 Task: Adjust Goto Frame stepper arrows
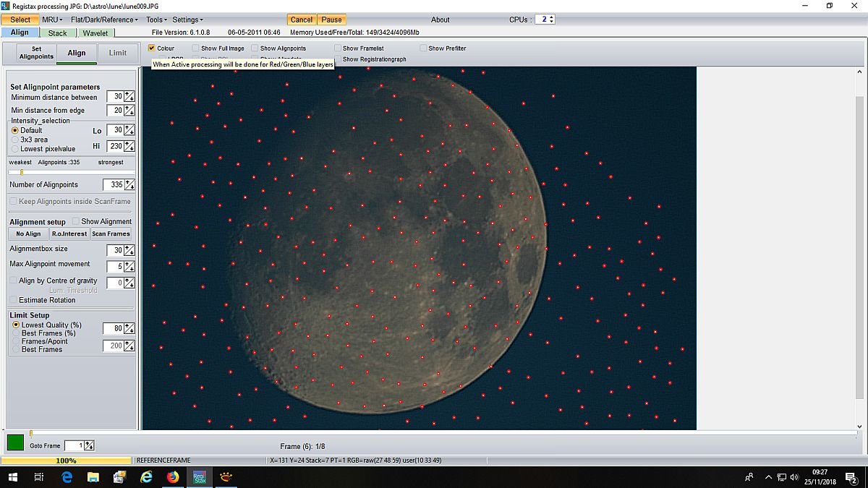pyautogui.click(x=90, y=446)
